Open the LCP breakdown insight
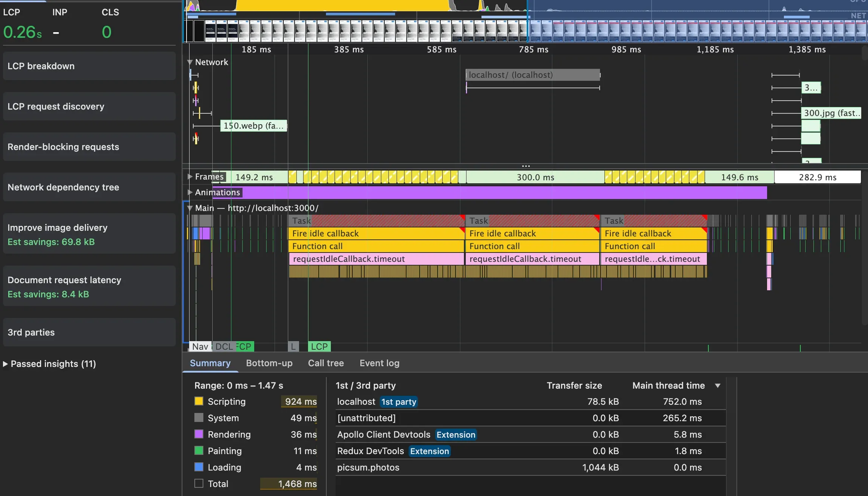 coord(89,66)
